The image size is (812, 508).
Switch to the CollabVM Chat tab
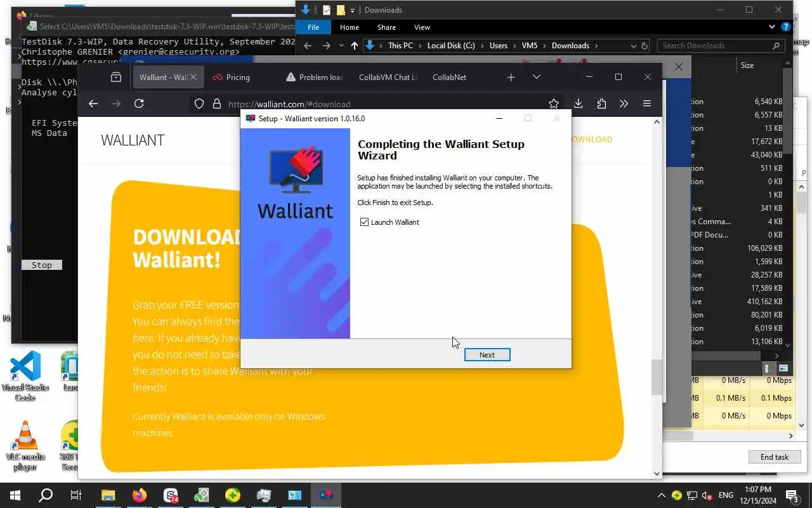point(388,77)
